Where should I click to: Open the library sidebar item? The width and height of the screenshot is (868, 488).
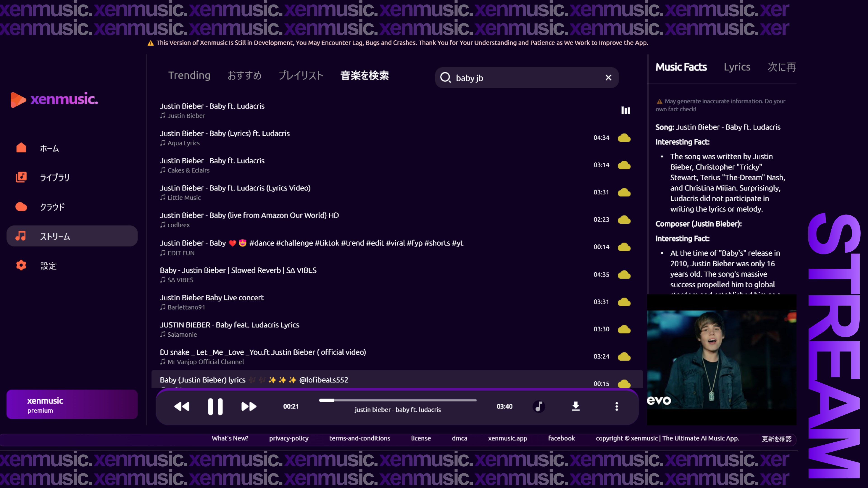click(x=54, y=178)
